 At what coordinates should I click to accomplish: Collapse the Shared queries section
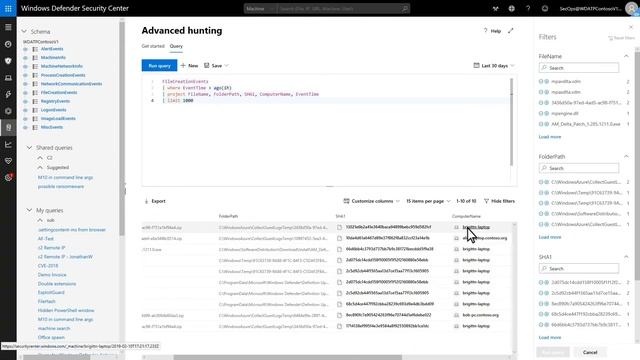coord(29,147)
